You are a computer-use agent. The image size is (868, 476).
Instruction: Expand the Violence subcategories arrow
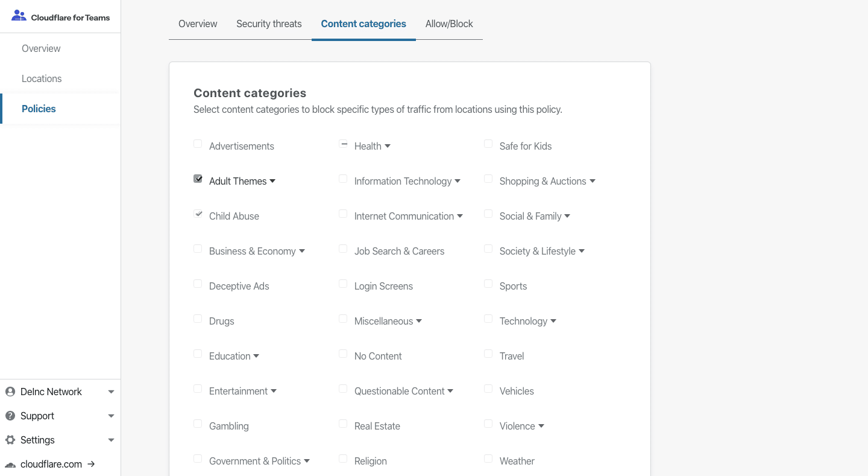tap(541, 426)
